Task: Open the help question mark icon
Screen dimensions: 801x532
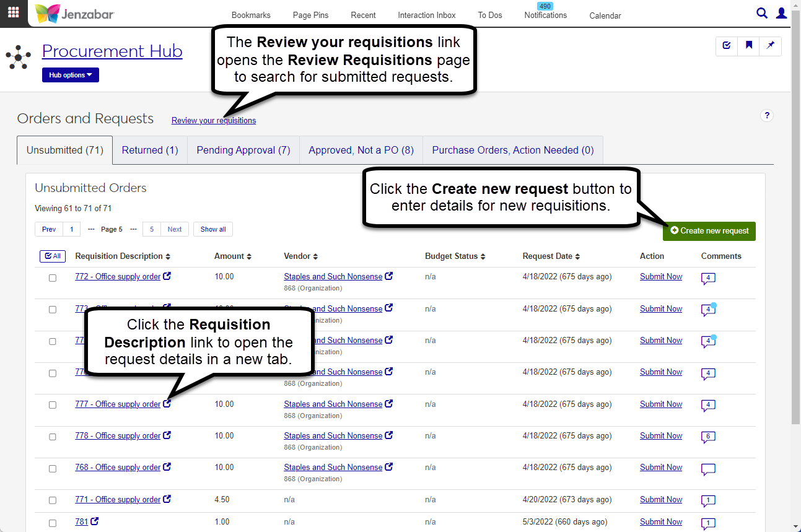Action: pyautogui.click(x=767, y=115)
